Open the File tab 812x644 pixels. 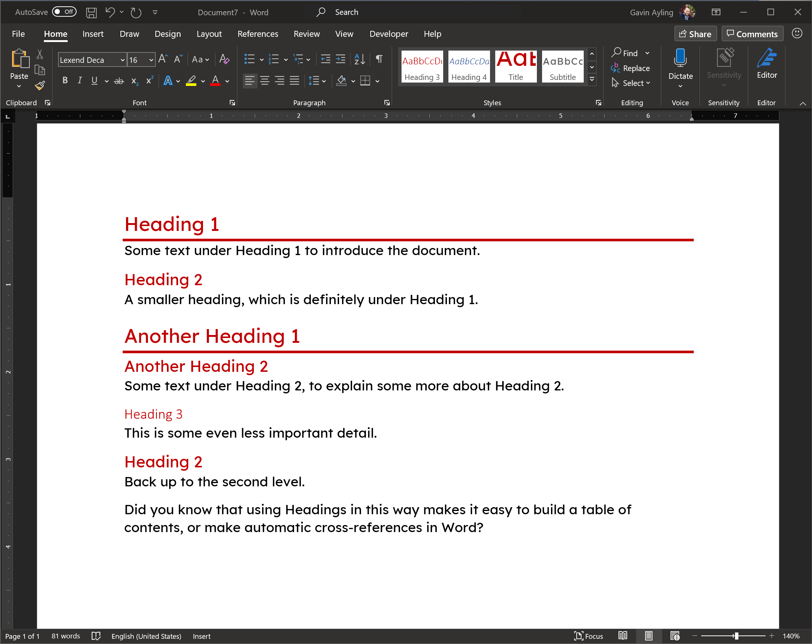point(19,34)
